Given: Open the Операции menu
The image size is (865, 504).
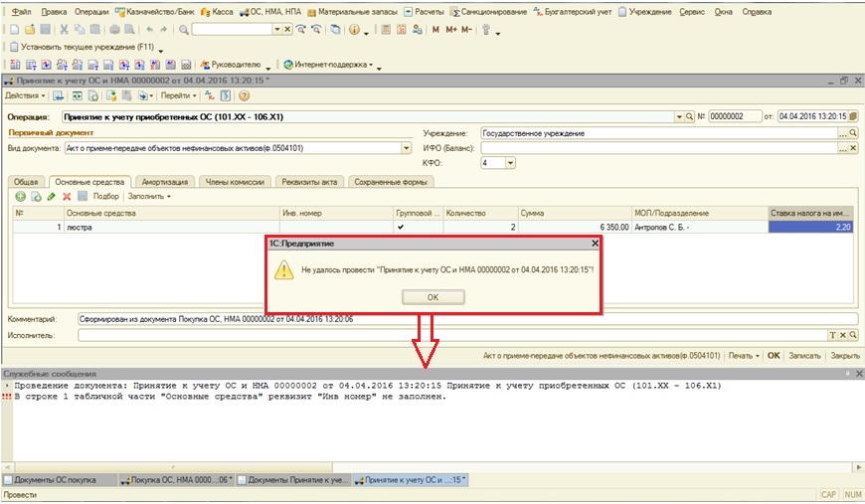Looking at the screenshot, I should [x=91, y=12].
